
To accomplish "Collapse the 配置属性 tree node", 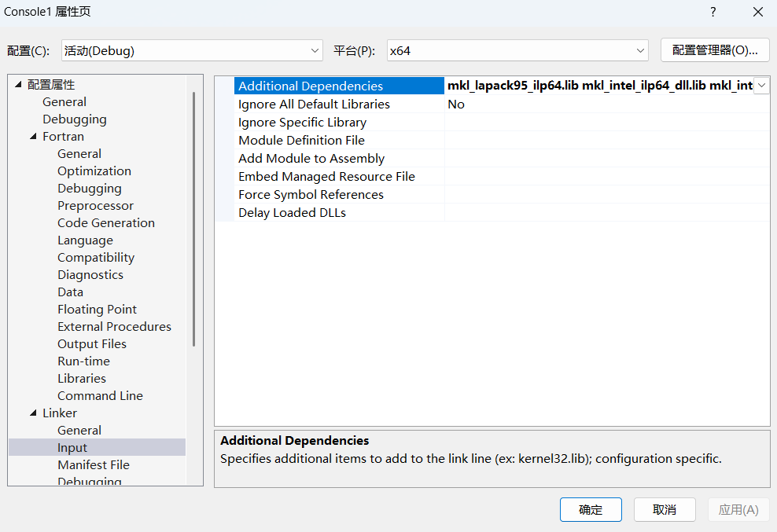I will click(x=18, y=85).
